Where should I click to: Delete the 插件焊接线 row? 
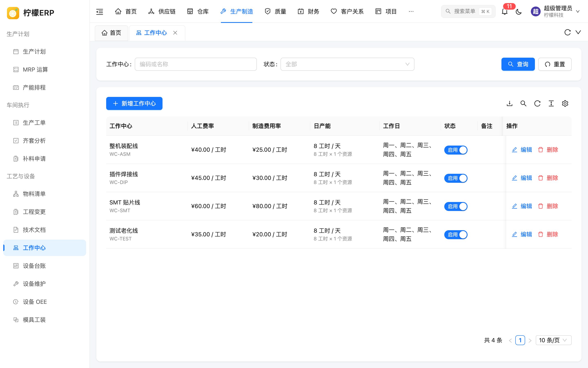(548, 178)
